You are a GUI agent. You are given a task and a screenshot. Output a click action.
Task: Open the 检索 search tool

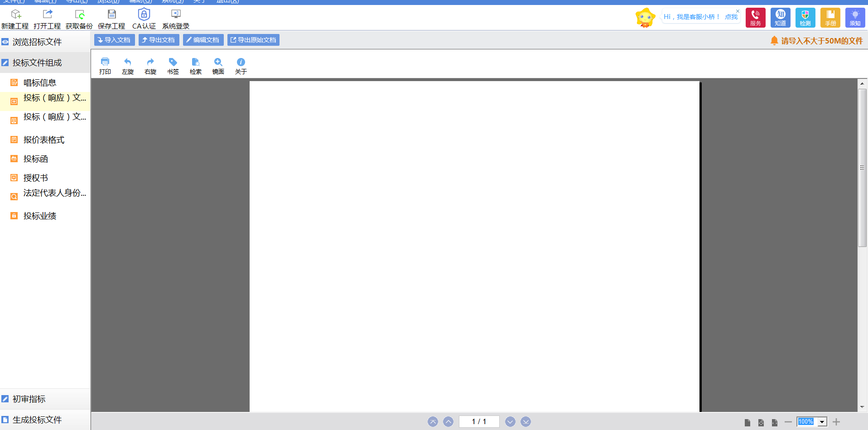pos(196,66)
